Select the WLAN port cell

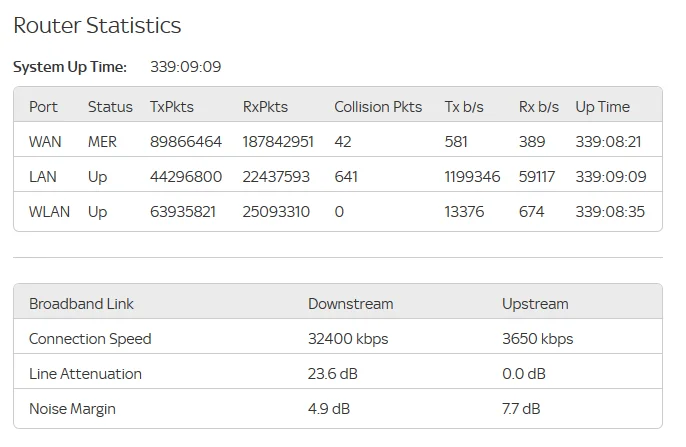click(x=49, y=212)
